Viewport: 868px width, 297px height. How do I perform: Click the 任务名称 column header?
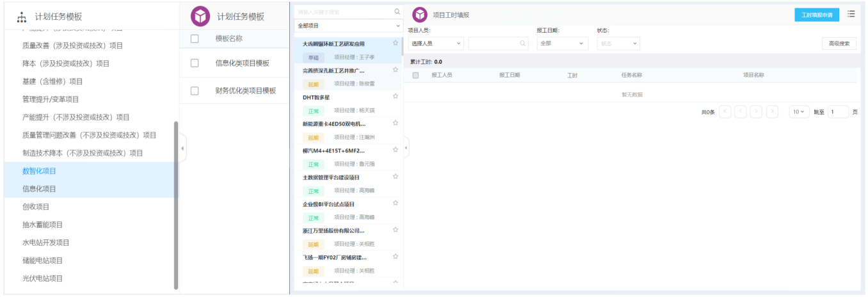point(632,75)
